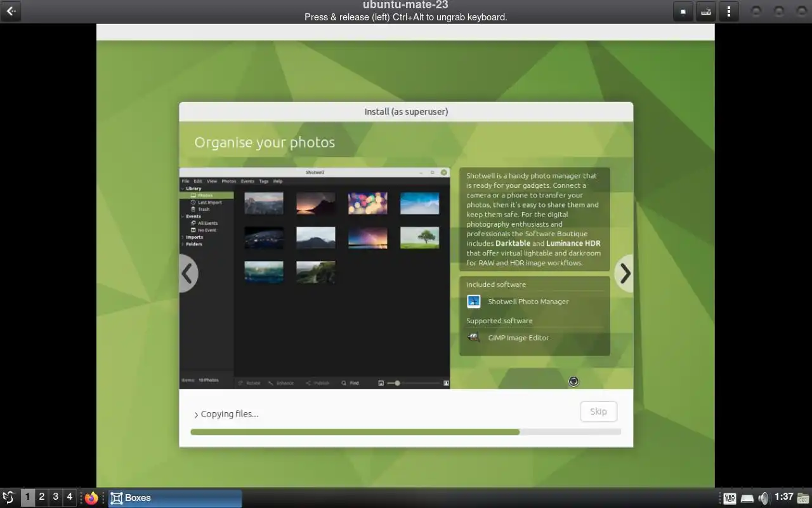
Task: Click the GIMP Image Editor icon
Action: (x=474, y=338)
